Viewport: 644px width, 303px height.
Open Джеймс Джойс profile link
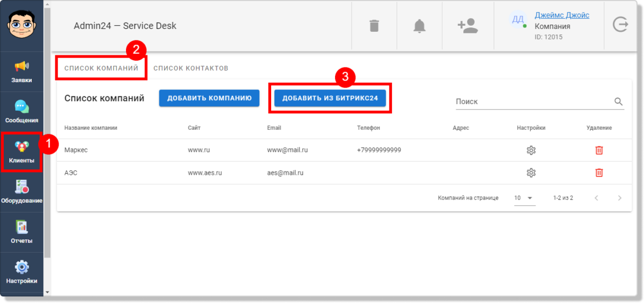click(562, 15)
